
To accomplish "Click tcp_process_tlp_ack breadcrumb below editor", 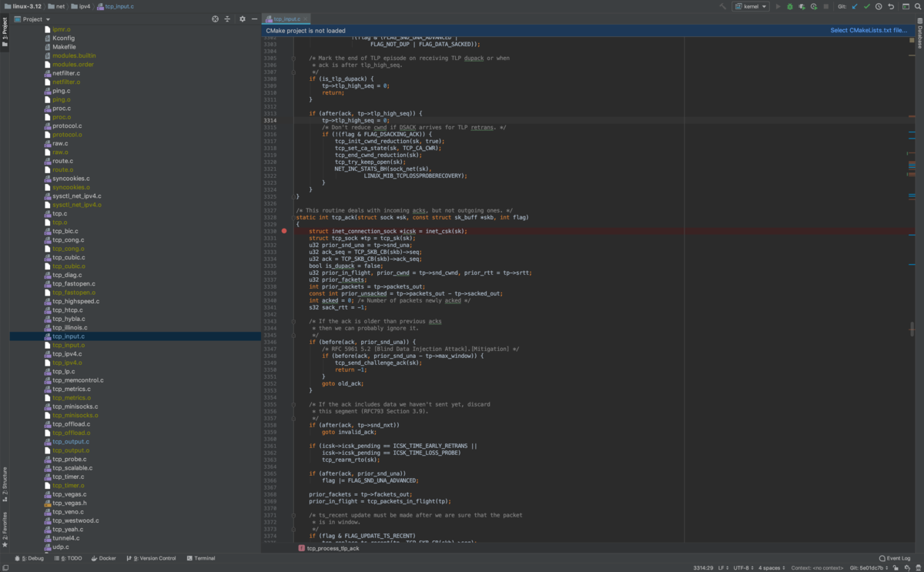I will (329, 548).
